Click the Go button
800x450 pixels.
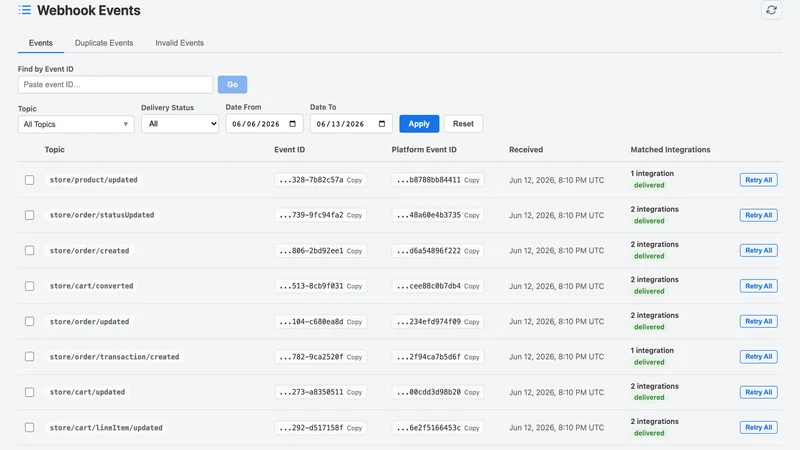[x=232, y=85]
